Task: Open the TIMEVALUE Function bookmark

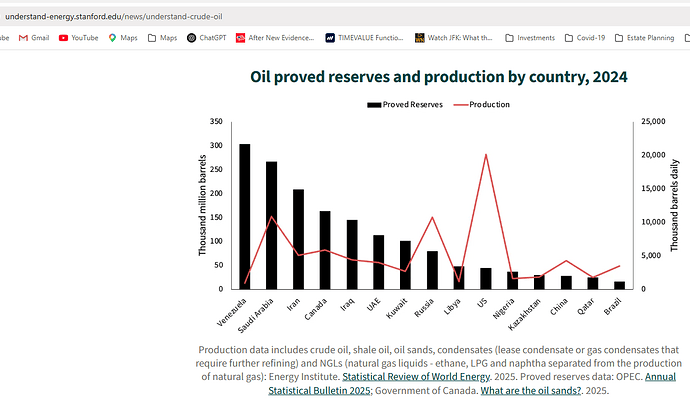Action: click(x=364, y=38)
